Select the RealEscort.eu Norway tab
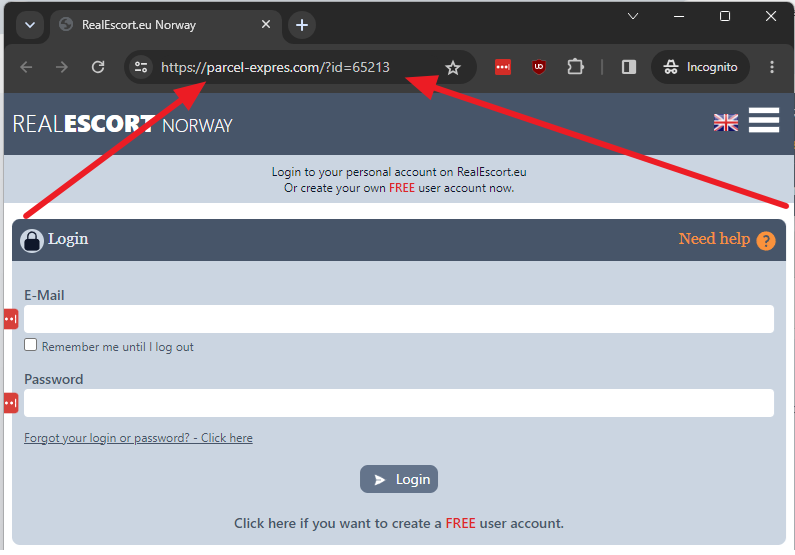795x555 pixels. 166,25
